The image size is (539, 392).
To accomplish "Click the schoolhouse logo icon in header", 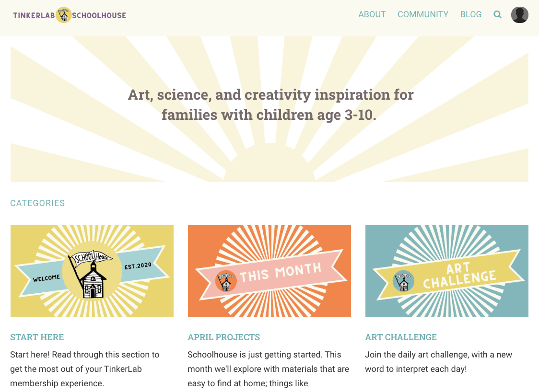I will tap(64, 15).
